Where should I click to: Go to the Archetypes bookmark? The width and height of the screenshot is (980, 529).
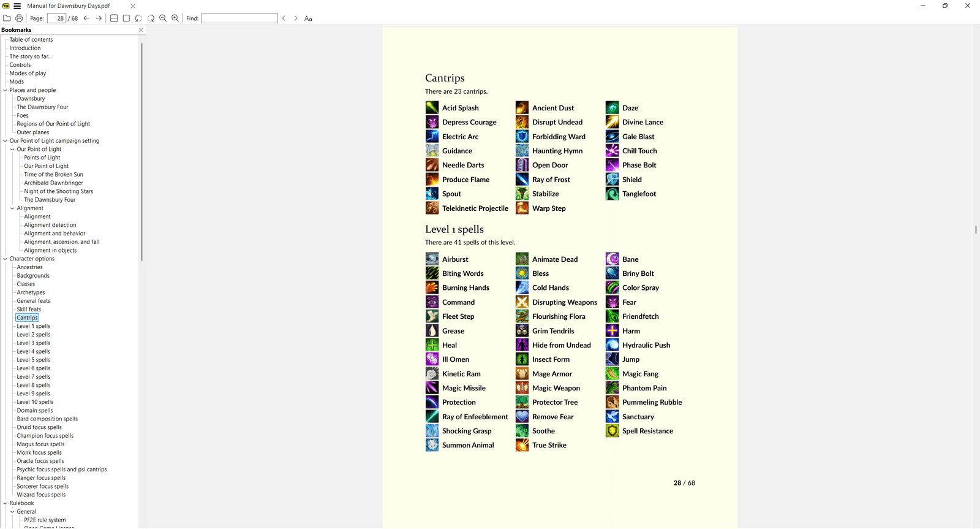tap(31, 292)
